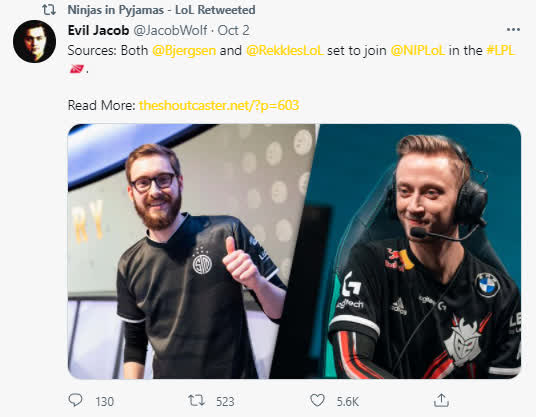536x417 pixels.
Task: Click the 5.6K likes count
Action: coord(348,401)
